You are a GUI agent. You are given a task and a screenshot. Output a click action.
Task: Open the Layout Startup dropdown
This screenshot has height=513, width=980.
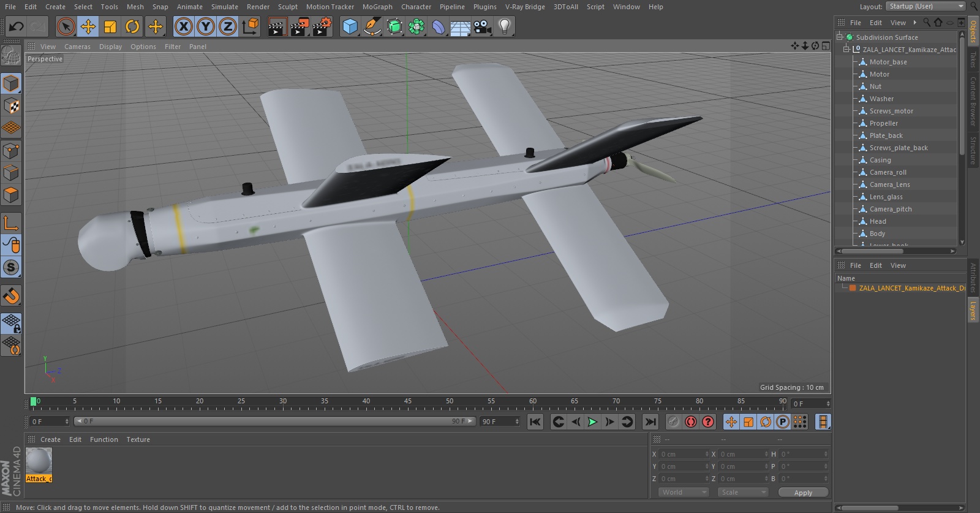pos(925,6)
